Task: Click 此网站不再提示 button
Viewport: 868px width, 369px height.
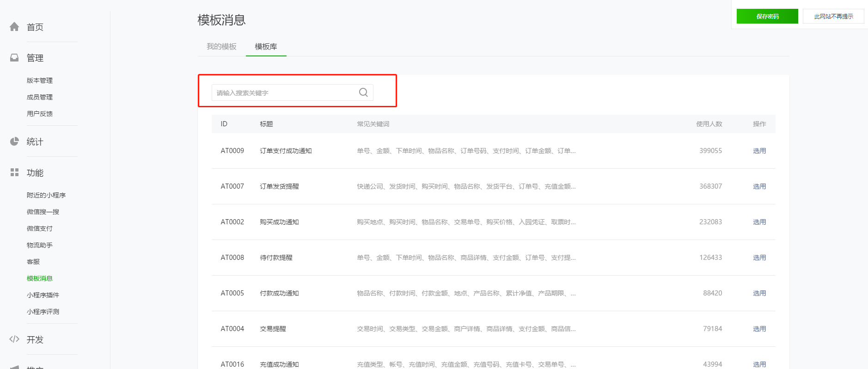Action: point(833,16)
